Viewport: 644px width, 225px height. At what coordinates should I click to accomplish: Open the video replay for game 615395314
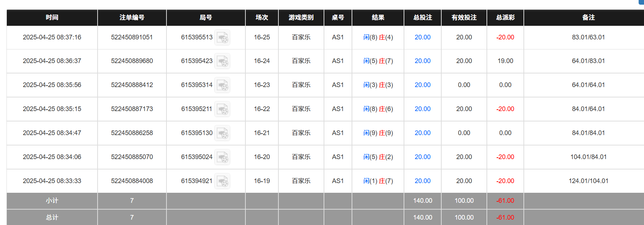point(222,85)
